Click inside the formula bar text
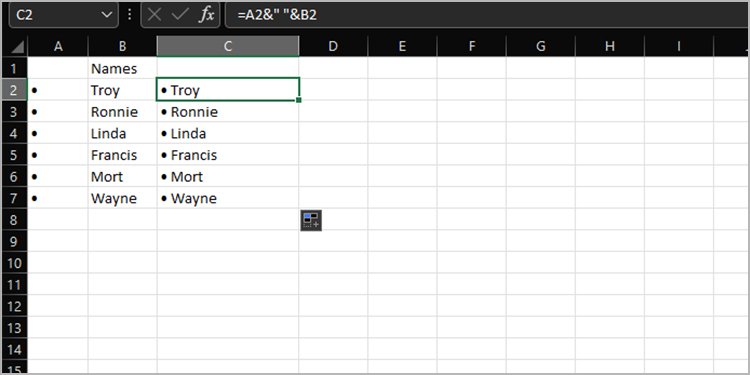This screenshot has width=750, height=375. point(487,15)
